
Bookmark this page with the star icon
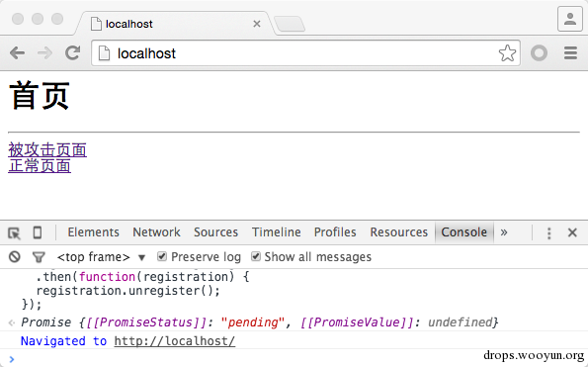tap(507, 52)
